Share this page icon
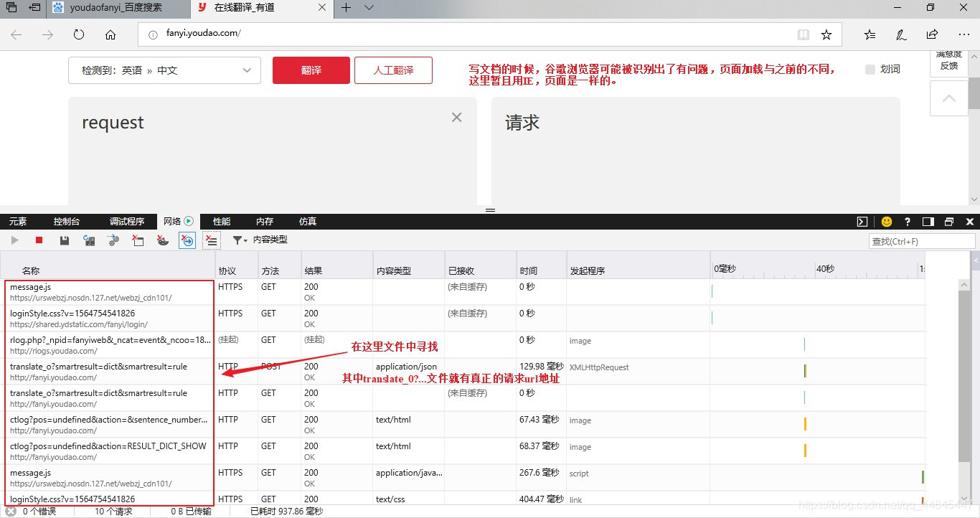The height and width of the screenshot is (518, 980). pyautogui.click(x=932, y=34)
